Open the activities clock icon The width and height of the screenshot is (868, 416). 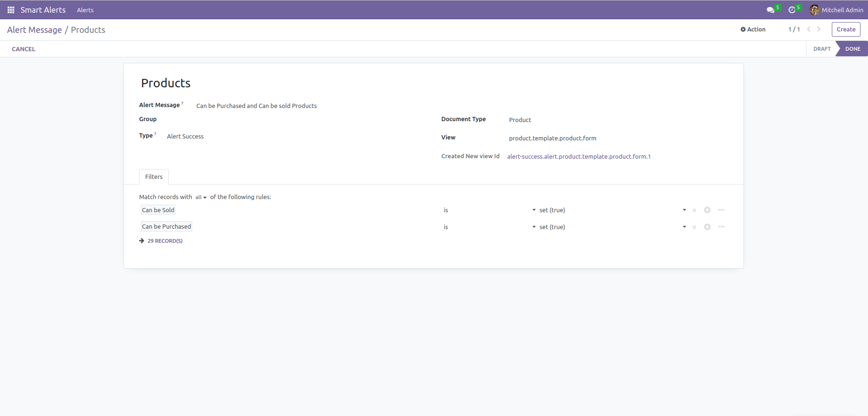tap(792, 10)
